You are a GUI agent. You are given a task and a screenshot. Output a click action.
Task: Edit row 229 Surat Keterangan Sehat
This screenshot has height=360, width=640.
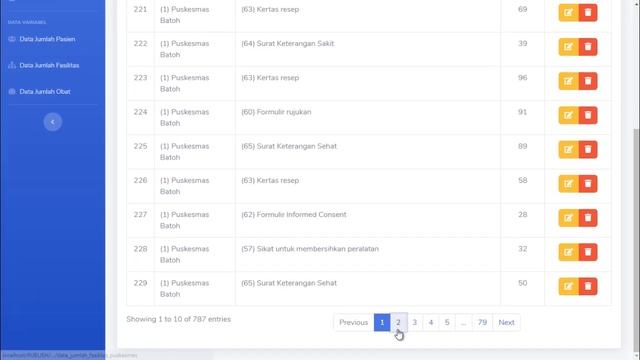pos(568,287)
